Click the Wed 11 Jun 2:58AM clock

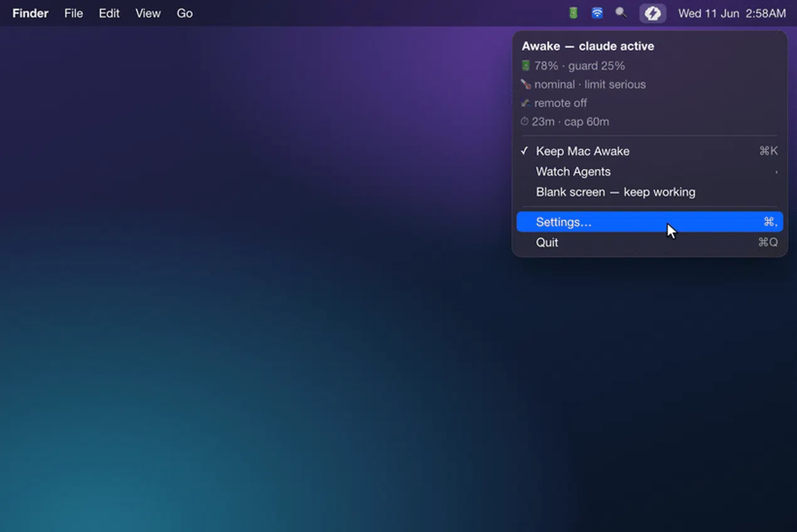point(732,13)
